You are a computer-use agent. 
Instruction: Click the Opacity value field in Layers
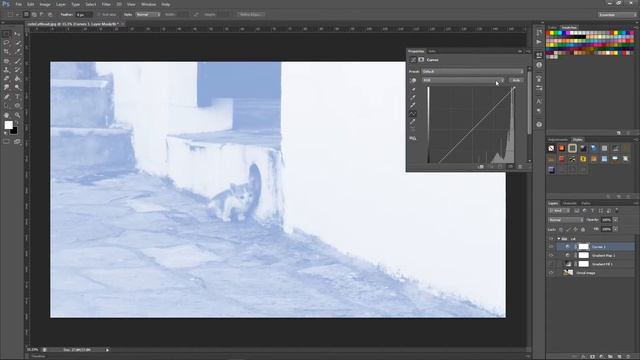tap(607, 220)
